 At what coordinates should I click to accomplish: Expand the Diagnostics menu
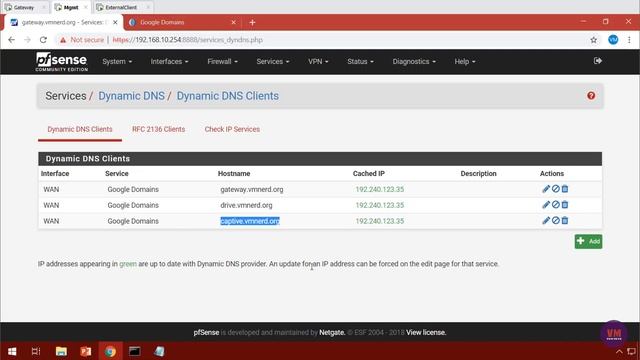(x=414, y=62)
